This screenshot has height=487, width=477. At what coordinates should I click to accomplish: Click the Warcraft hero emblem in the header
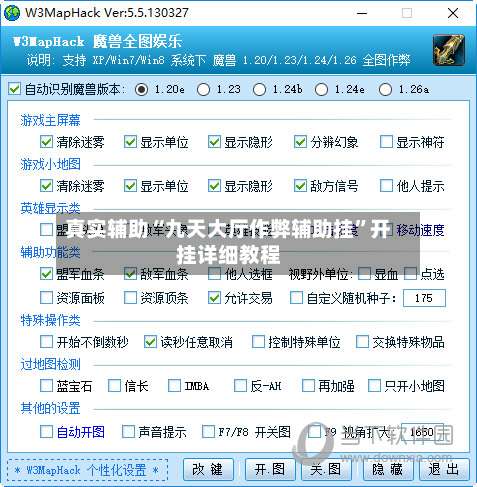point(448,50)
